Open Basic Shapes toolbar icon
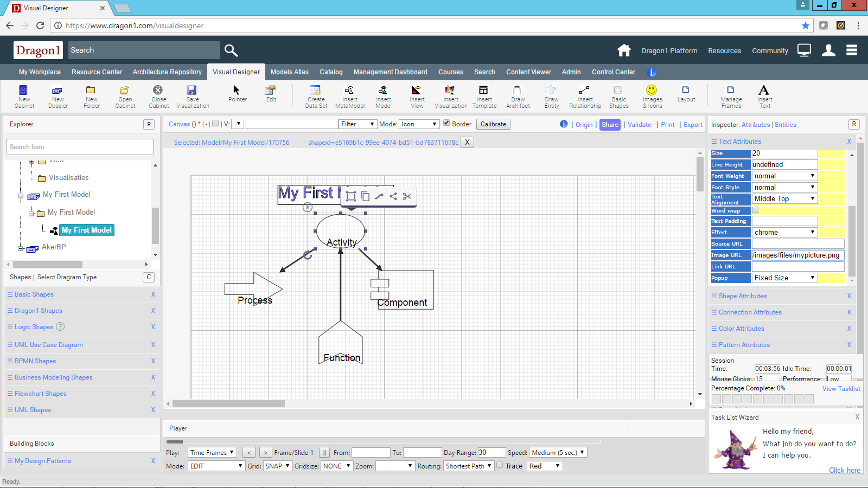This screenshot has width=868, height=488. (618, 90)
